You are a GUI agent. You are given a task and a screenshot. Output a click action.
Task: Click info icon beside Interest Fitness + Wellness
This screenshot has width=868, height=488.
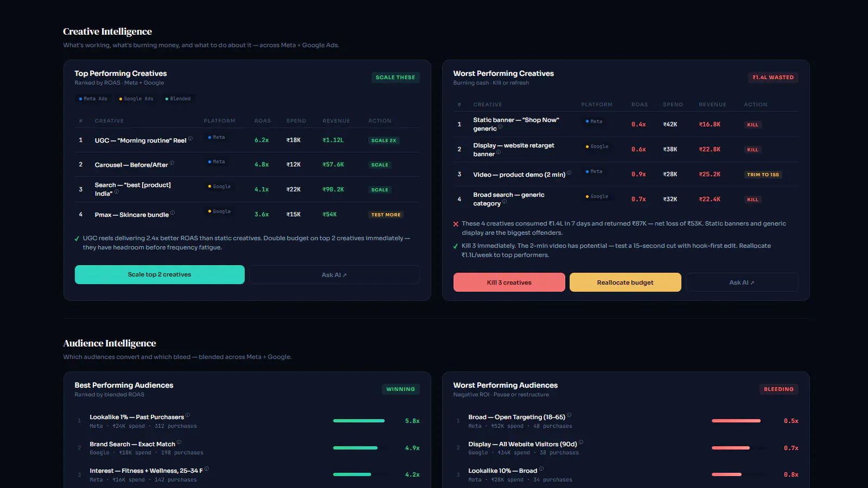click(x=207, y=469)
